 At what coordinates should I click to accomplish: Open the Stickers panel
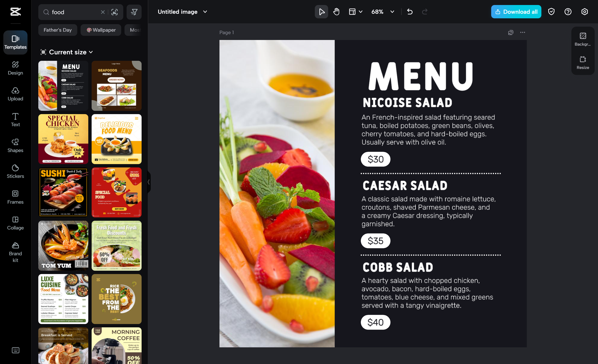[x=15, y=171]
